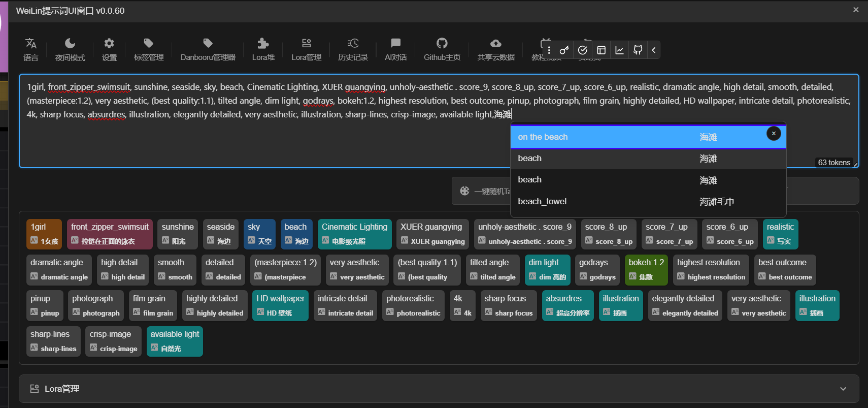Image resolution: width=868 pixels, height=408 pixels.
Task: Click the 'score_8_up' tag chip
Action: (609, 234)
